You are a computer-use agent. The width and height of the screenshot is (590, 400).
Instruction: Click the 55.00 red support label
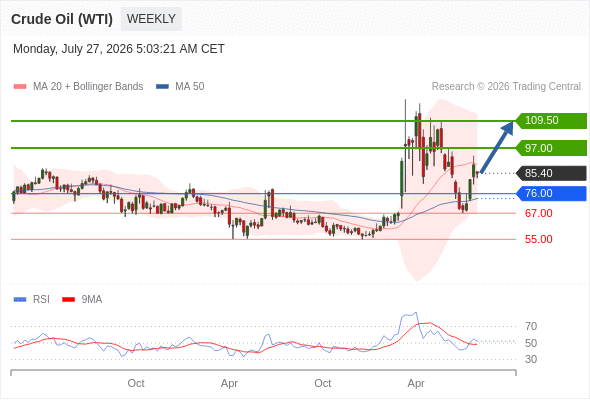[x=538, y=239]
